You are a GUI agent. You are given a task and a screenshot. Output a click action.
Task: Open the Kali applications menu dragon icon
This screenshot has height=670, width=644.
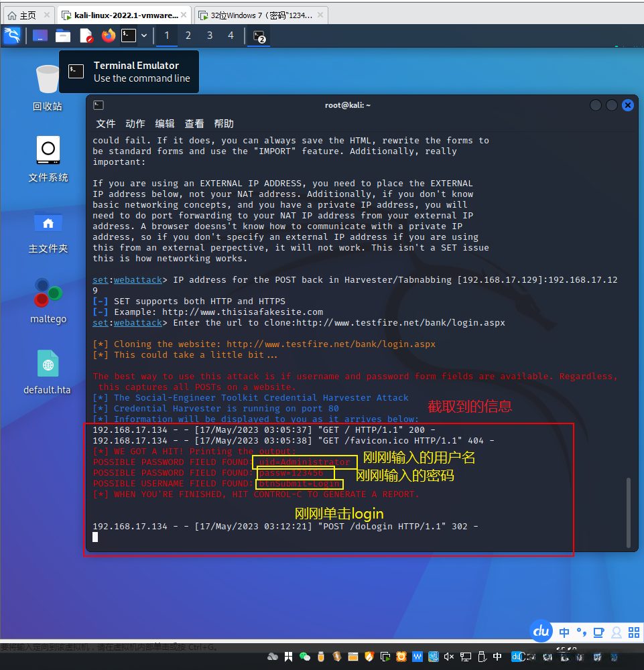[x=12, y=36]
